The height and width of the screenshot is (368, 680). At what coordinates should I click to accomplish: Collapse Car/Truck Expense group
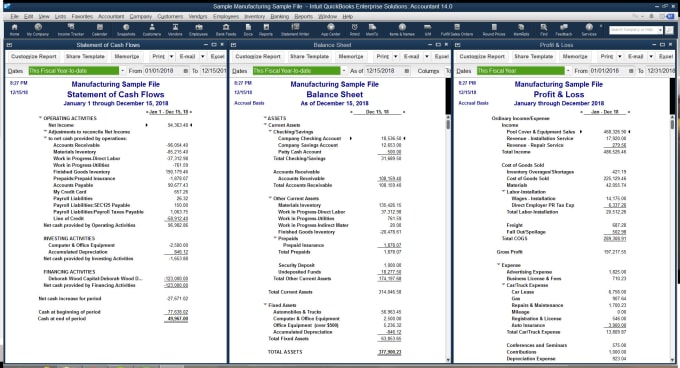(503, 285)
